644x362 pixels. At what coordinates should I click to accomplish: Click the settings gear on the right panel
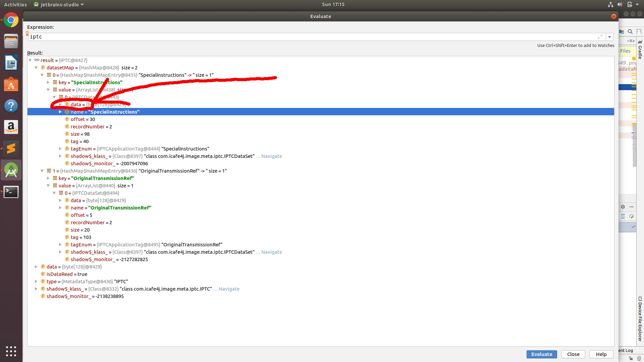(623, 207)
